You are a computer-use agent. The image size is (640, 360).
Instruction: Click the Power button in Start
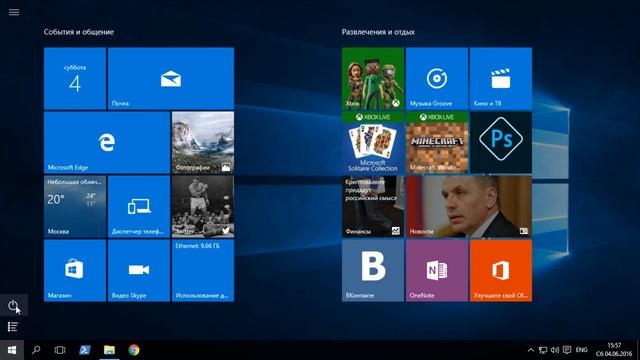click(x=13, y=305)
